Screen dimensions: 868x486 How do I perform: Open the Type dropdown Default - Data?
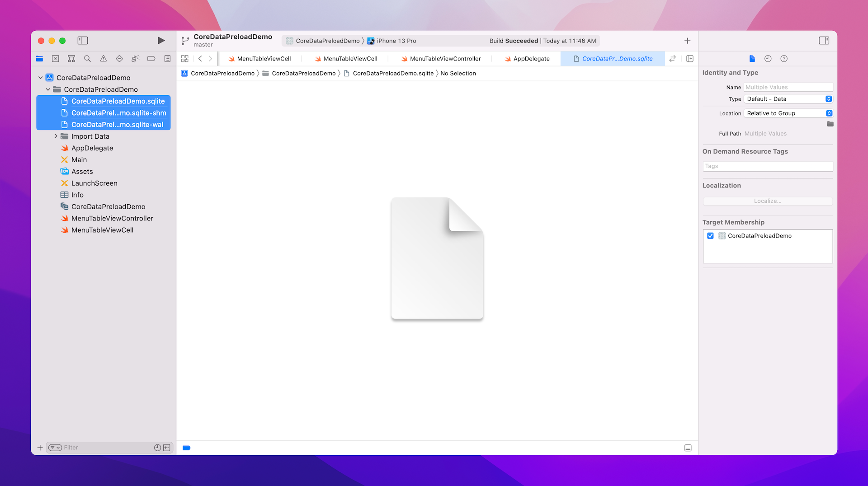click(x=788, y=99)
